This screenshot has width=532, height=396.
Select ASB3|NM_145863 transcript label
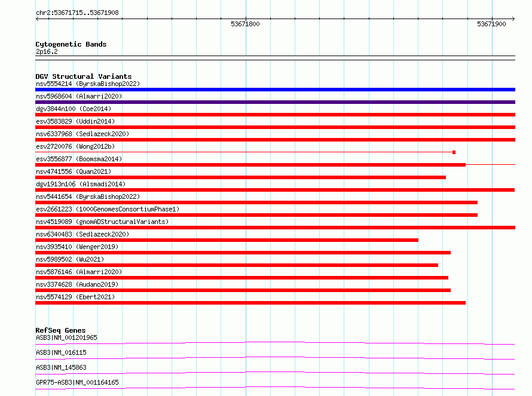(61, 367)
